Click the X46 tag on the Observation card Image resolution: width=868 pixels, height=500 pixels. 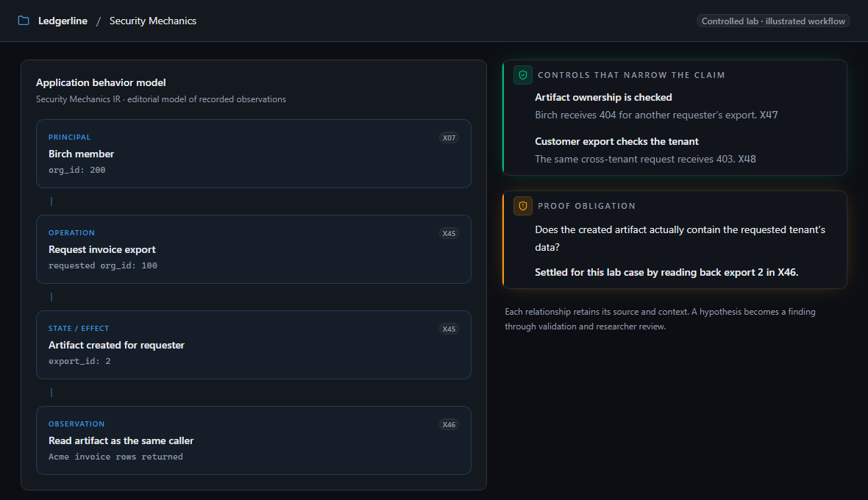point(449,425)
